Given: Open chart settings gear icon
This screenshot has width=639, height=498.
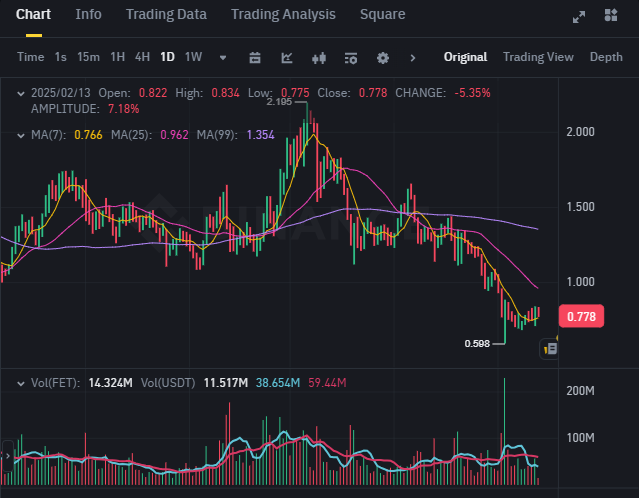Looking at the screenshot, I should coord(383,58).
